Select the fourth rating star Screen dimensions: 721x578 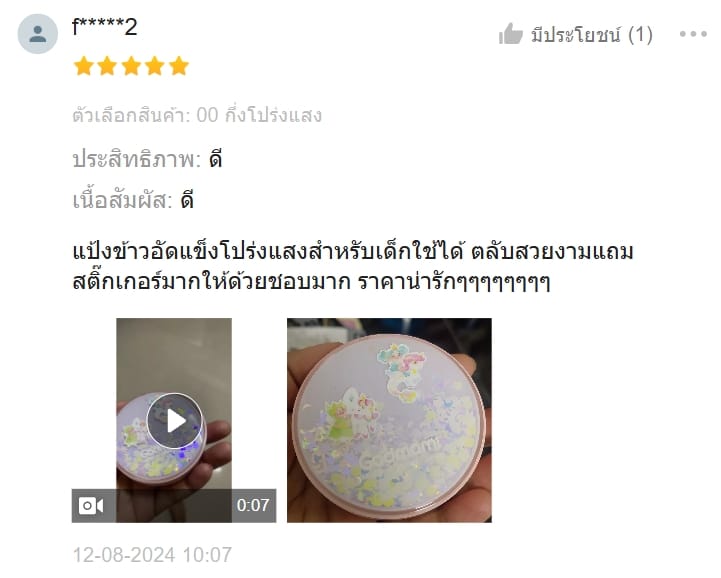pos(155,66)
